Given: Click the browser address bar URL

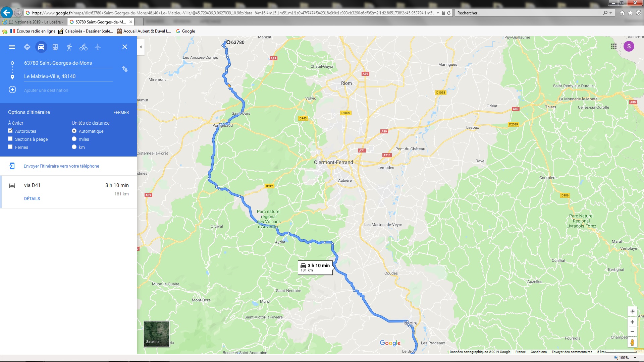Looking at the screenshot, I should click(233, 13).
